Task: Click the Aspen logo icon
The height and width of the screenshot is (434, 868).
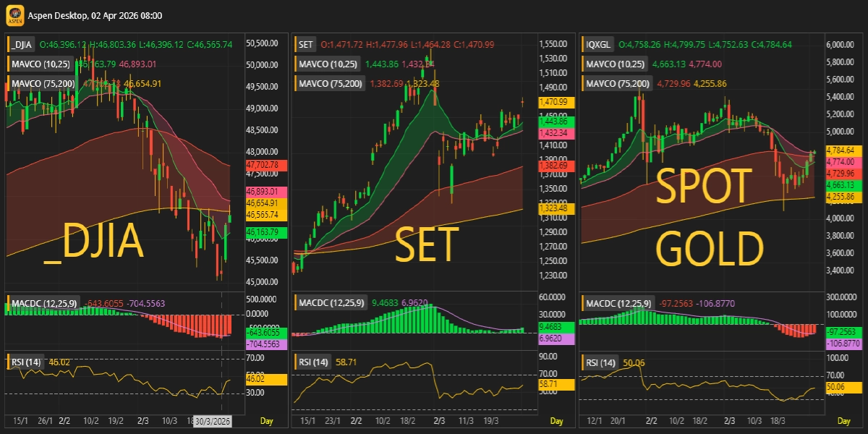Action: click(14, 14)
